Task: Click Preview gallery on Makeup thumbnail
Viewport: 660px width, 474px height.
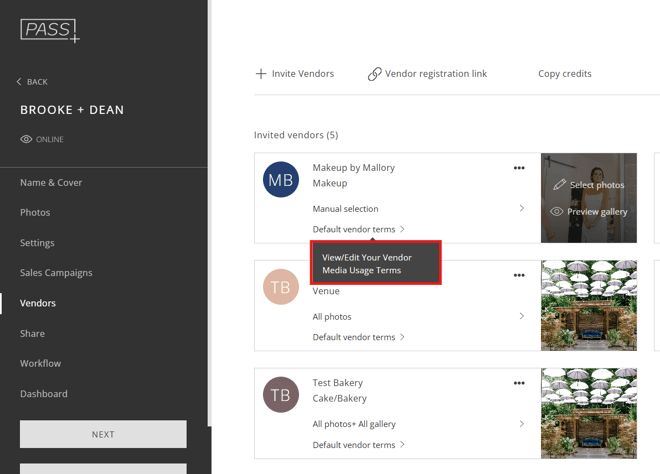Action: coord(589,212)
